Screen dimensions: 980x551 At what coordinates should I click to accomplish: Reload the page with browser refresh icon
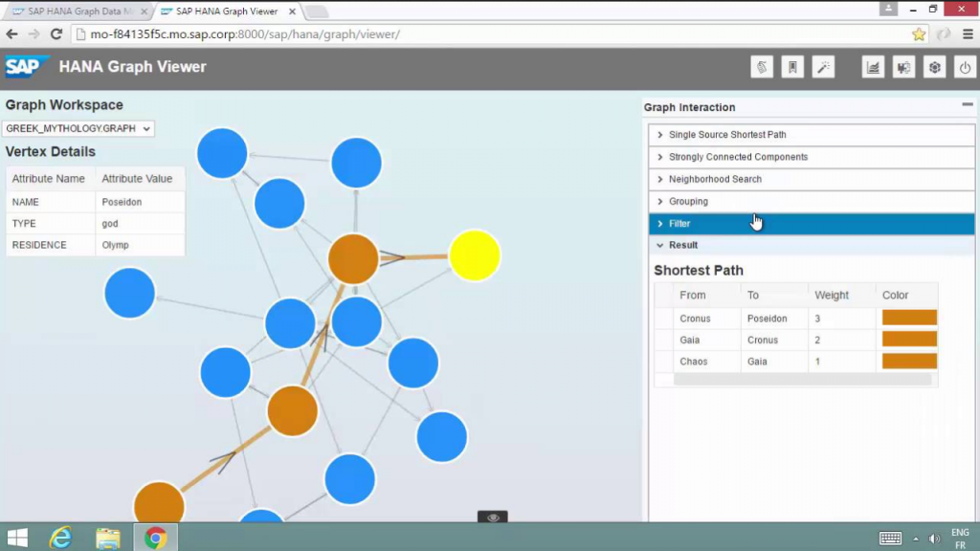[56, 34]
